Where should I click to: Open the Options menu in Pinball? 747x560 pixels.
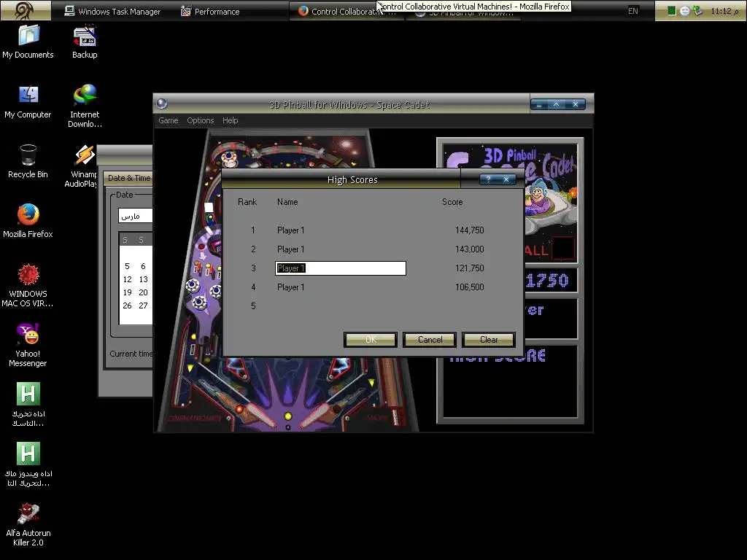(200, 120)
